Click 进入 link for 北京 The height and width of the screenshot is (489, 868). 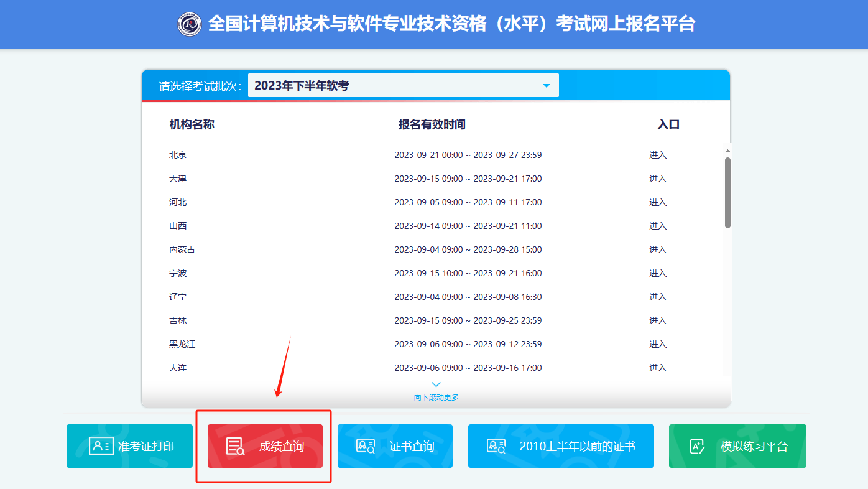(657, 155)
